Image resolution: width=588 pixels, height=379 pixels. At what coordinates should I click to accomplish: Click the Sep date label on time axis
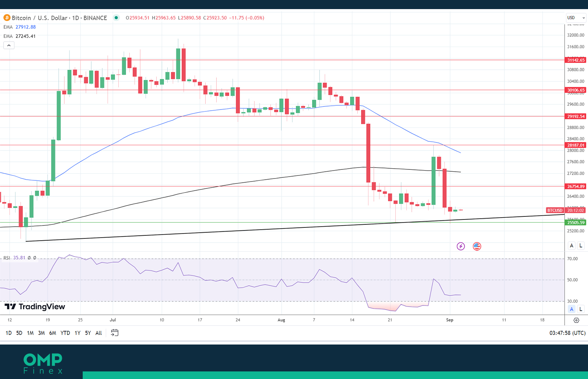(450, 320)
